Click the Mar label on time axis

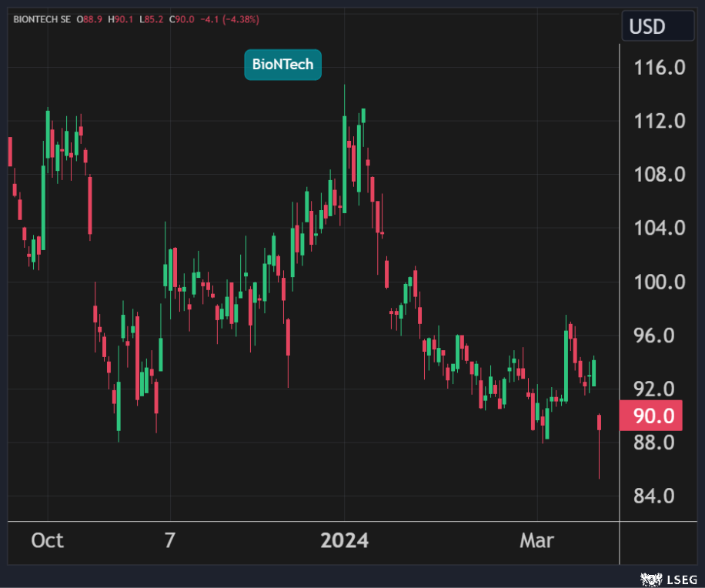click(536, 541)
